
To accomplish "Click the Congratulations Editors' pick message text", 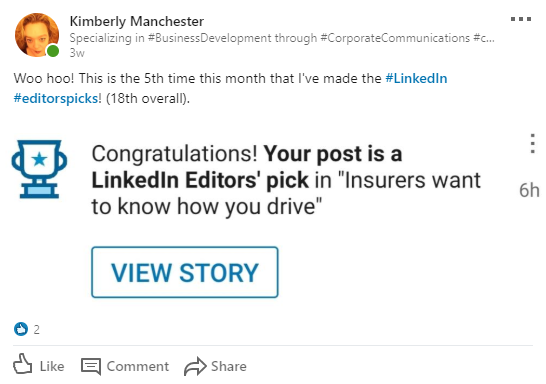I will [x=286, y=180].
